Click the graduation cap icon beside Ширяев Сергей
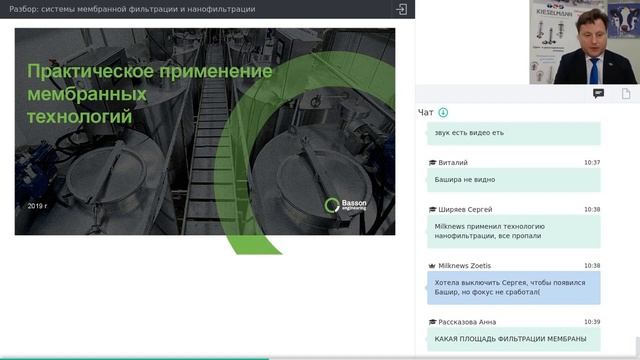Screen dimensions: 640x360 [x=432, y=209]
